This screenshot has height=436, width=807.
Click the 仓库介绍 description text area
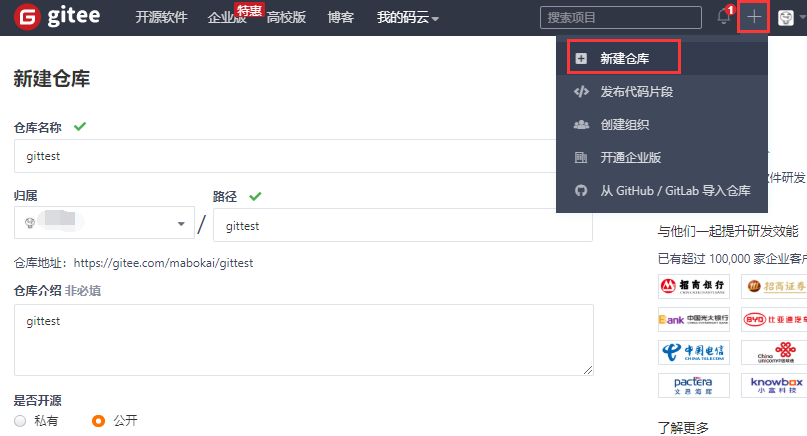point(303,339)
